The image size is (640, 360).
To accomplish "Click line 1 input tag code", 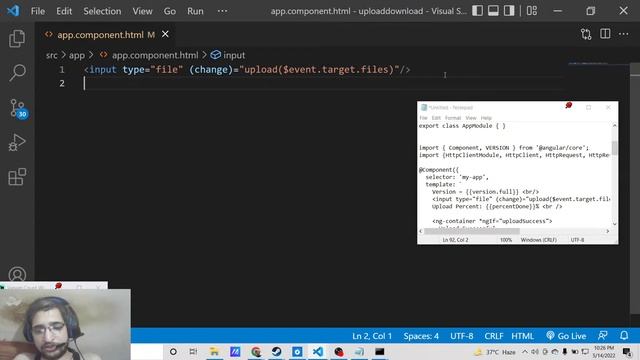I will 247,69.
